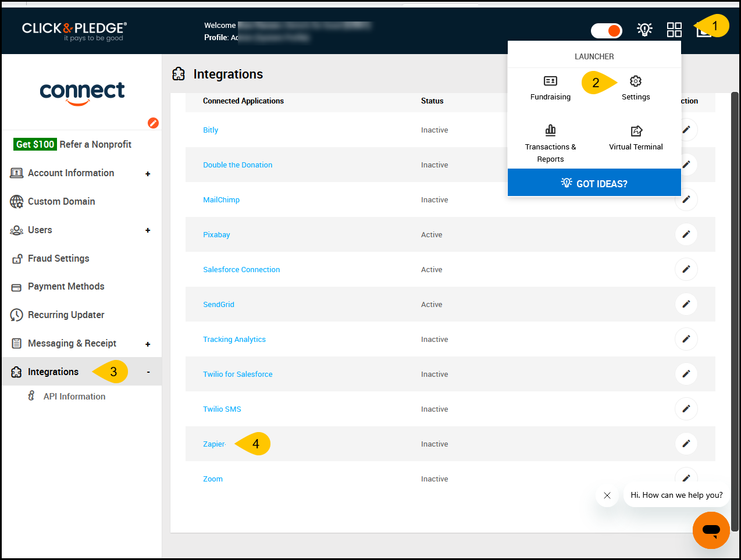Click the Click & Pledge logo

pos(74,31)
